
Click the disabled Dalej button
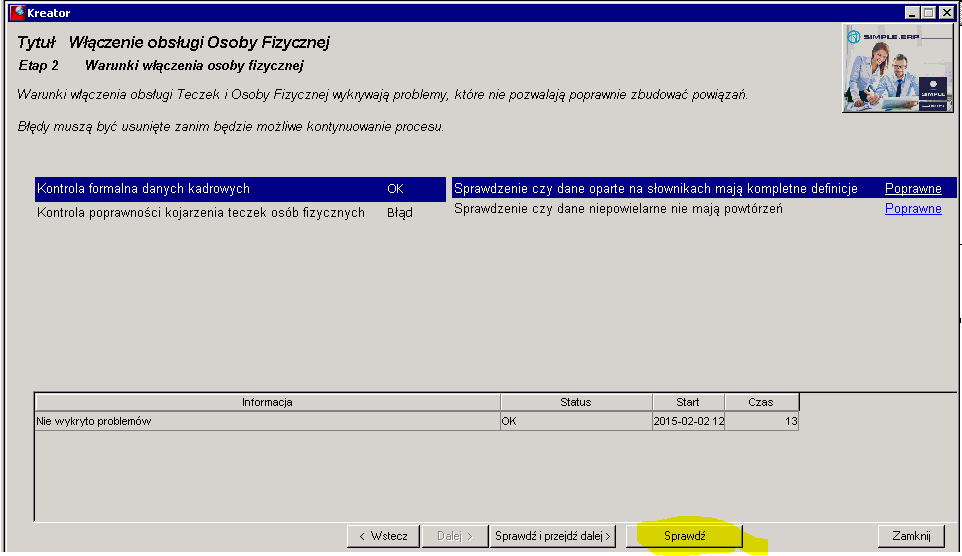click(454, 536)
